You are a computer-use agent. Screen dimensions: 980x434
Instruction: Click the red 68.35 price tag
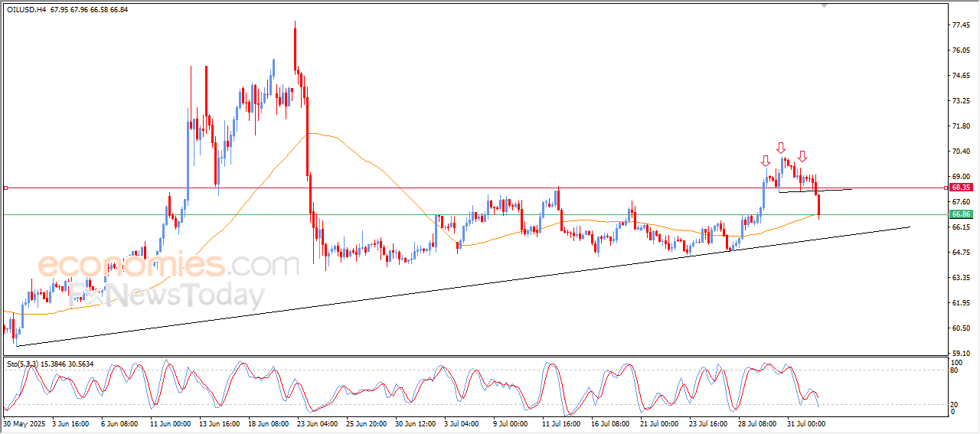(961, 187)
